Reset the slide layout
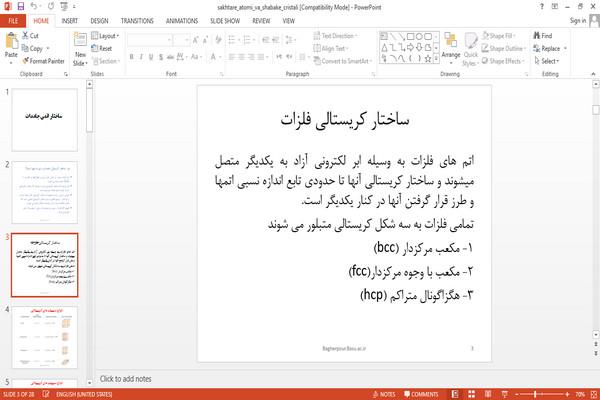The width and height of the screenshot is (600, 400). (x=102, y=48)
